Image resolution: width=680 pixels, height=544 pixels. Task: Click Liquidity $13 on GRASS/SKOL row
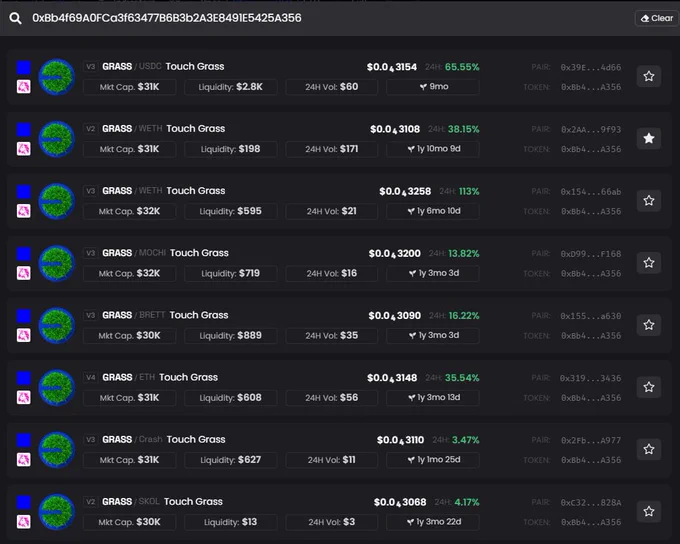tap(230, 522)
